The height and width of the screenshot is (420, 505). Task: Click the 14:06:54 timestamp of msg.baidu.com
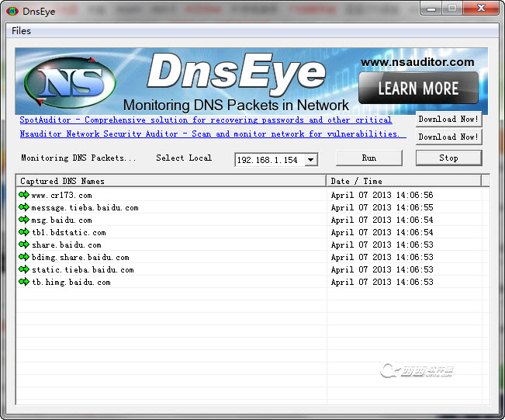pyautogui.click(x=382, y=220)
